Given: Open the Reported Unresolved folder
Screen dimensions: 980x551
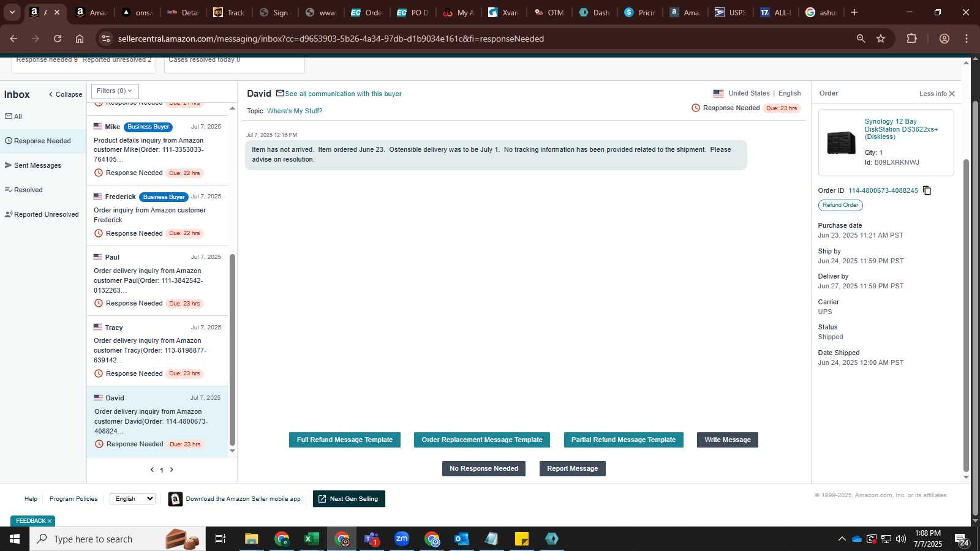Looking at the screenshot, I should coord(43,214).
